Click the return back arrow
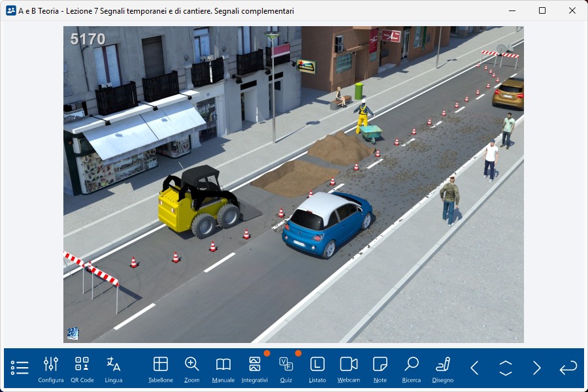The width and height of the screenshot is (588, 392). pos(568,368)
